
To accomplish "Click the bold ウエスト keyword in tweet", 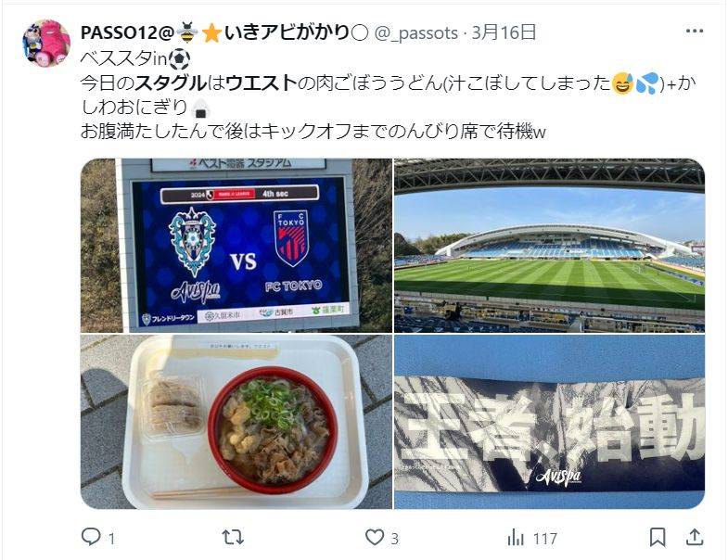I will click(x=262, y=83).
